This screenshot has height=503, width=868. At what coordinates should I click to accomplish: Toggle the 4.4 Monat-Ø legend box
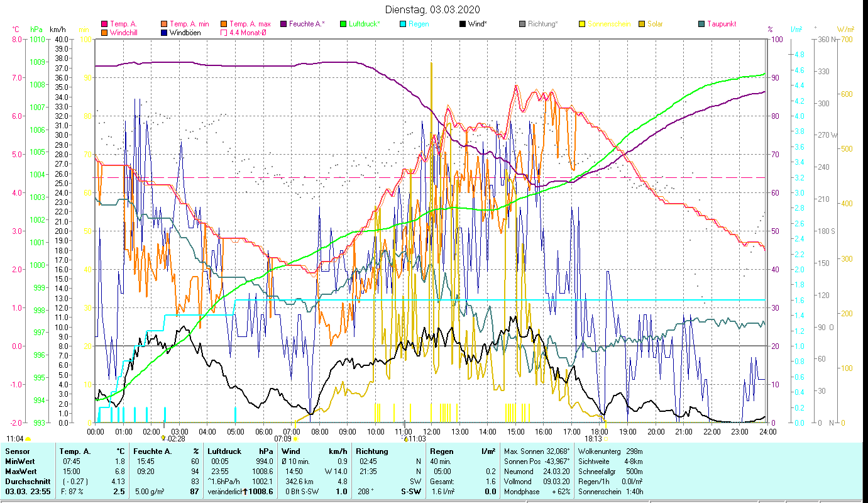click(x=224, y=33)
